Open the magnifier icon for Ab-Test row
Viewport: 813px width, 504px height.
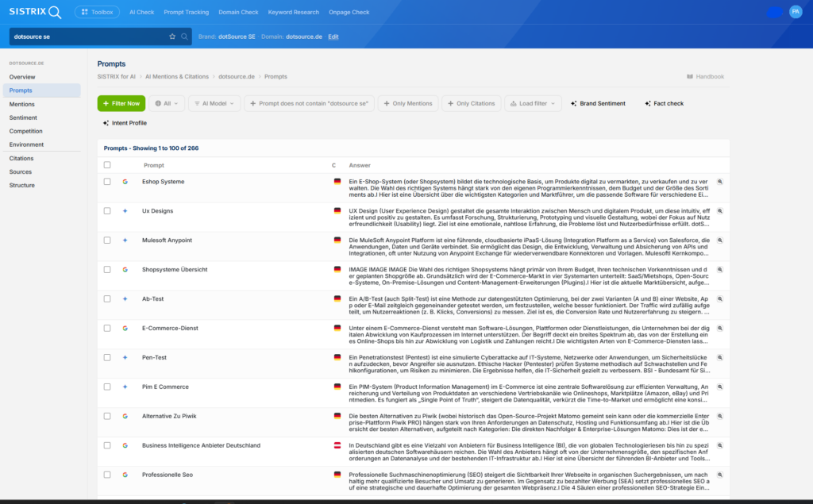pyautogui.click(x=719, y=299)
